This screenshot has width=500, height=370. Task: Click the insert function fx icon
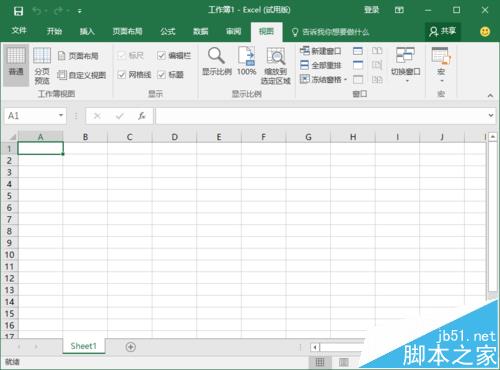(142, 116)
